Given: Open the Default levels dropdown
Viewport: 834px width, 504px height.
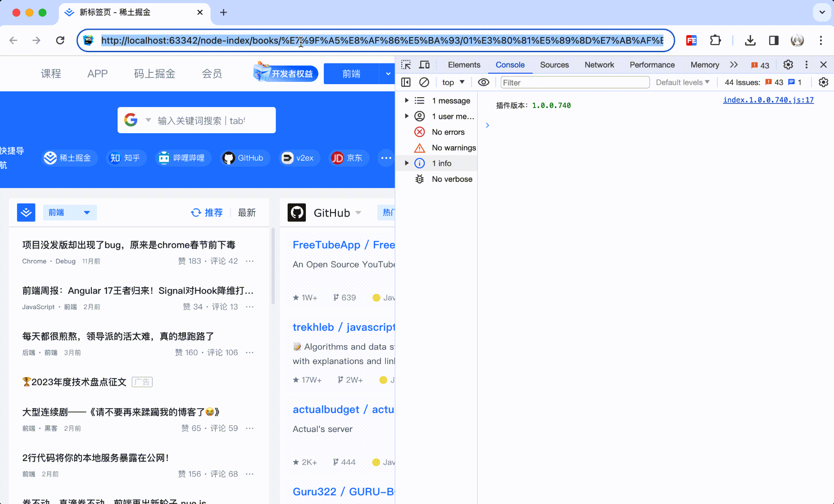Looking at the screenshot, I should click(x=683, y=82).
